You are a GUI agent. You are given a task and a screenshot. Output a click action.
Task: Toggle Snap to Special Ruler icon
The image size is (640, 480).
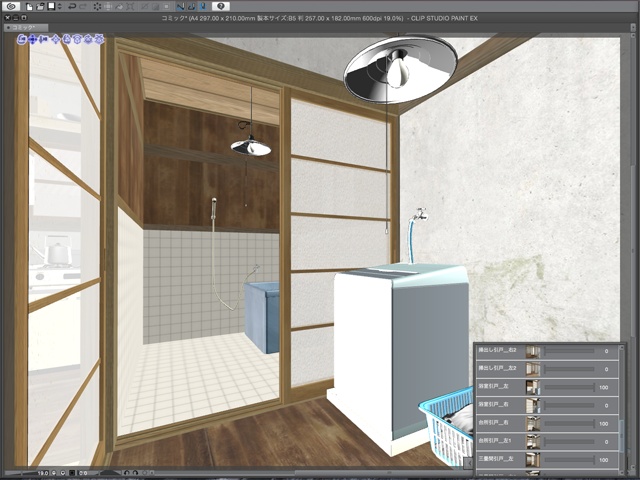(x=192, y=6)
